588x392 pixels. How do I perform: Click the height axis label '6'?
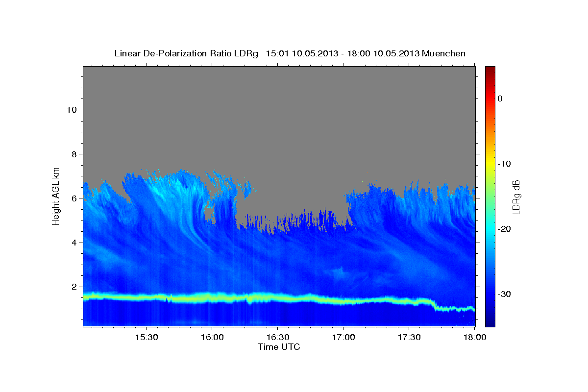point(73,198)
